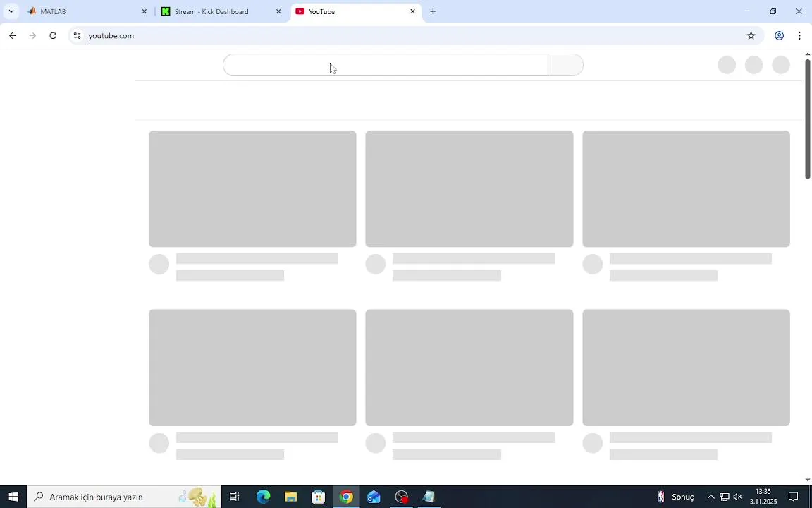The image size is (812, 508).
Task: Open the network status tray icon
Action: (725, 497)
